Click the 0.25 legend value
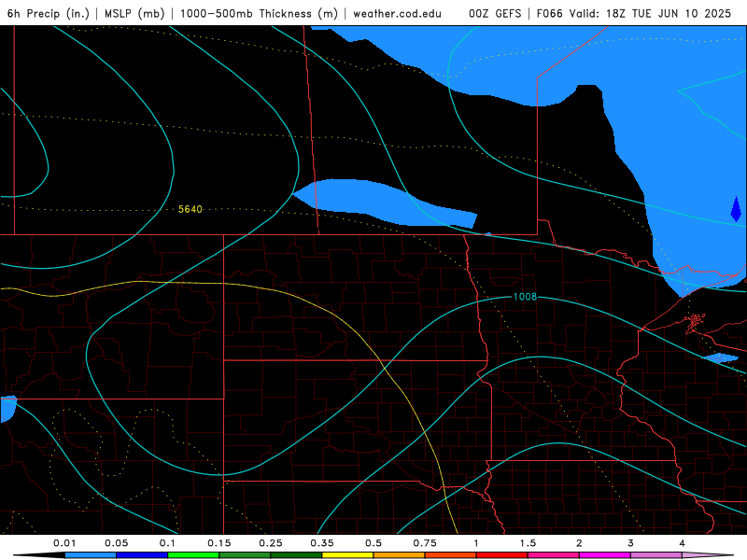 [x=271, y=543]
